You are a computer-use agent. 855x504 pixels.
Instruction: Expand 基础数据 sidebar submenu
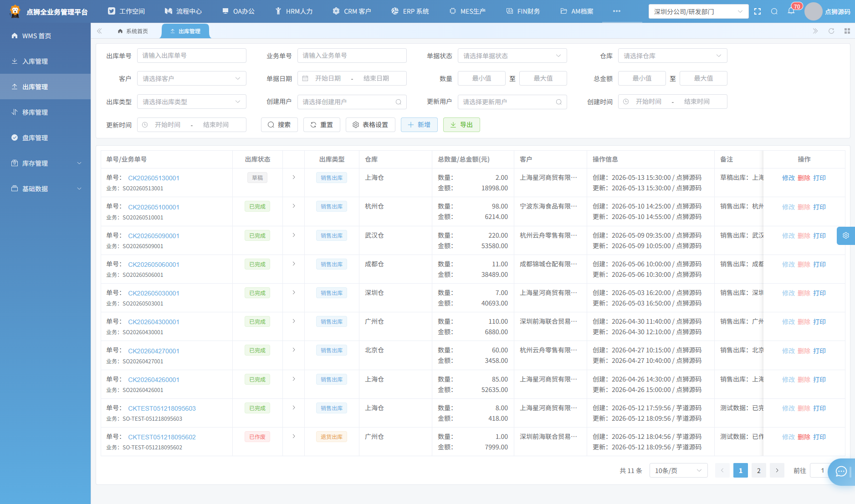tap(46, 188)
